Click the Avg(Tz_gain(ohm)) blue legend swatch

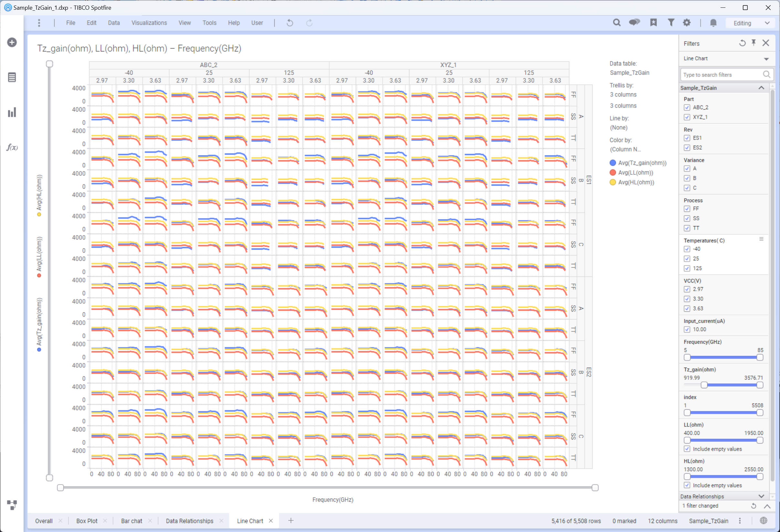(x=613, y=163)
